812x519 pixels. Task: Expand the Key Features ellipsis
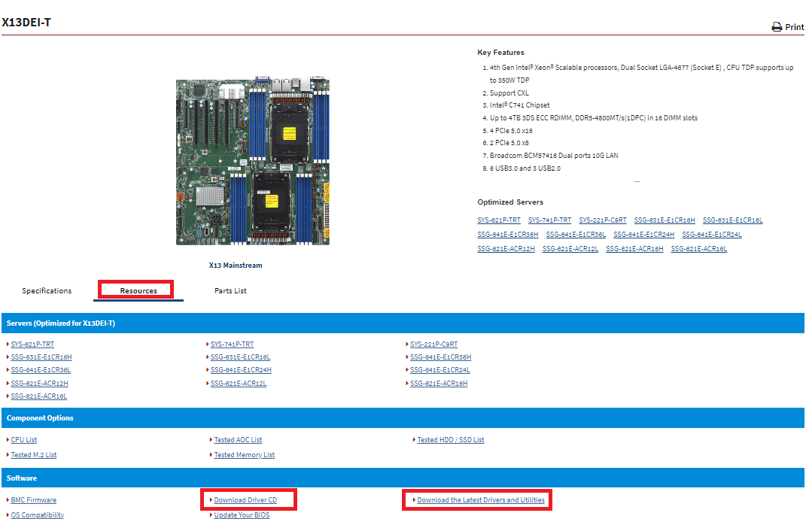click(x=637, y=181)
